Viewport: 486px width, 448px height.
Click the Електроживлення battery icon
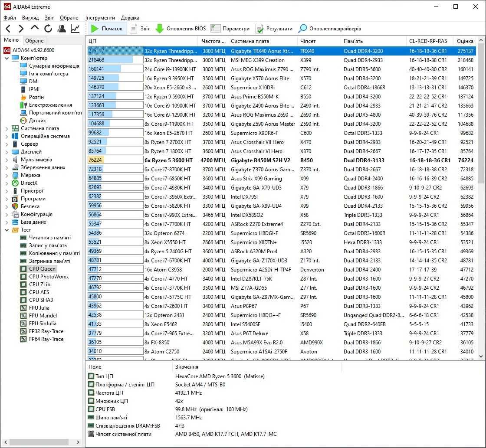pos(23,105)
